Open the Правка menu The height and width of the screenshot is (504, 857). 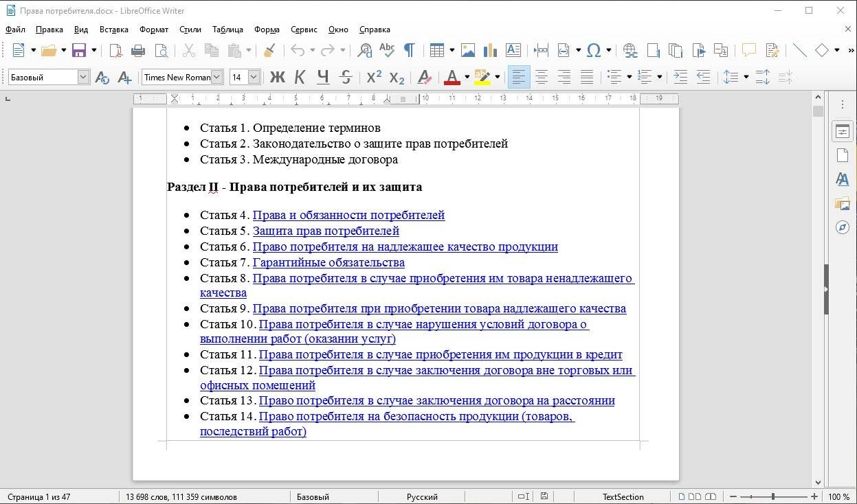(x=49, y=30)
